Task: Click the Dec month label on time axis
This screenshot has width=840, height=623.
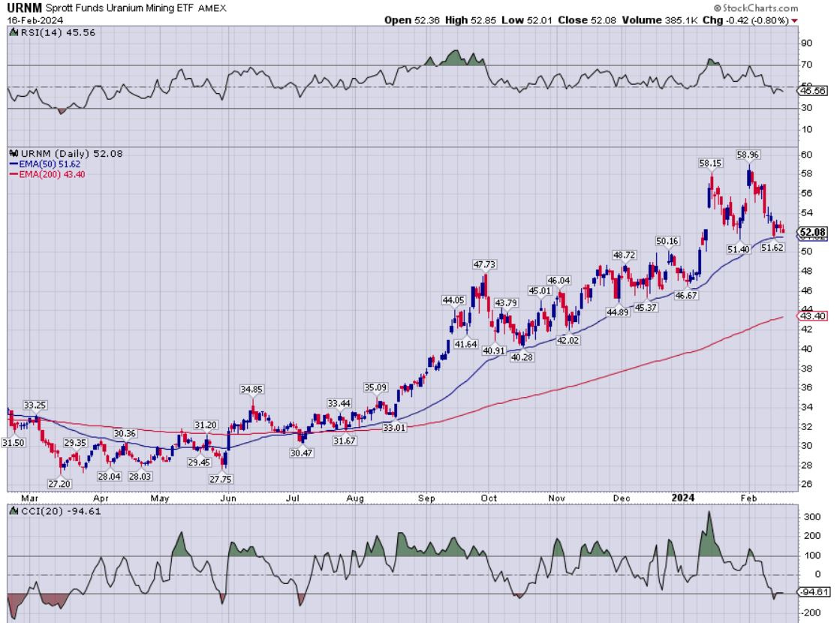Action: point(622,498)
